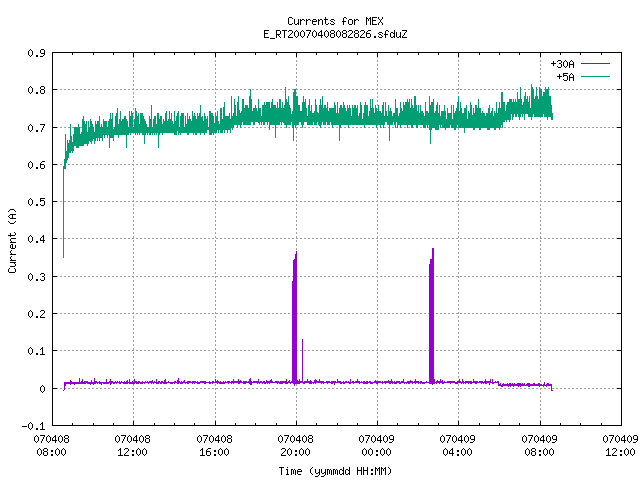Screen dimensions: 640x480
Task: Click the chart title 'Currents for MEX'
Action: 335,21
